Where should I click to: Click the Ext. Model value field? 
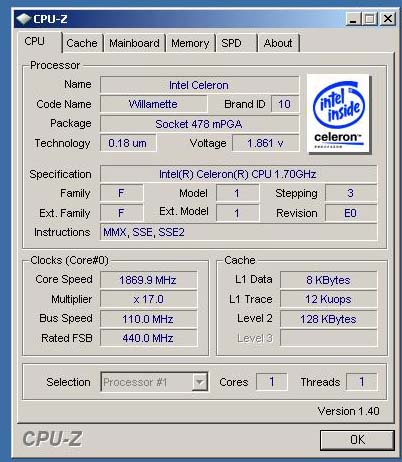coord(237,213)
